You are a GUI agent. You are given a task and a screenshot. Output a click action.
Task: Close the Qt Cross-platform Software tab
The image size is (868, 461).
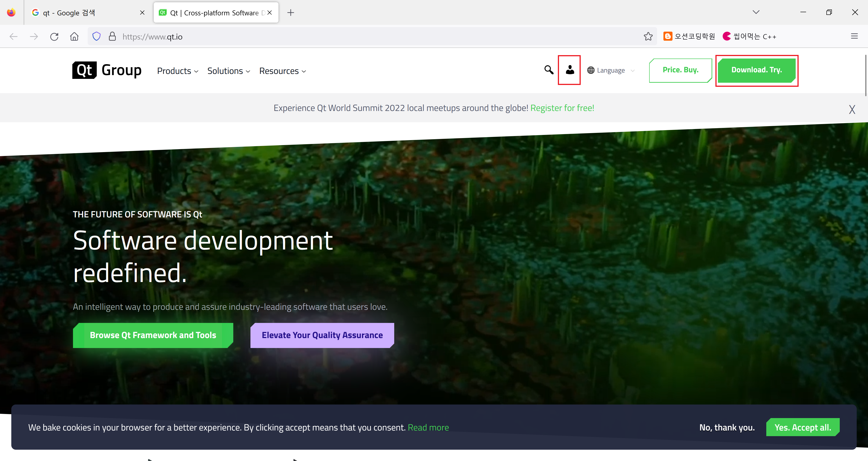tap(270, 13)
